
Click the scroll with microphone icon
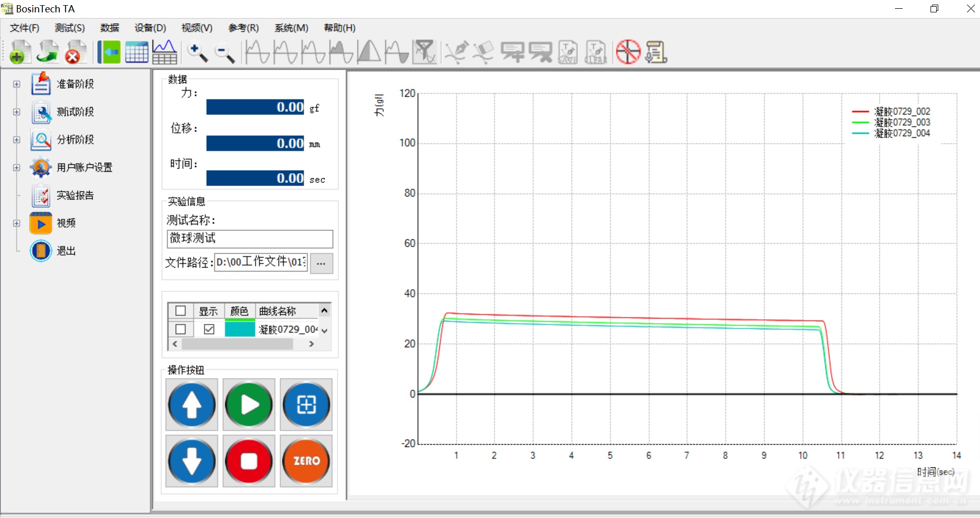[x=656, y=52]
